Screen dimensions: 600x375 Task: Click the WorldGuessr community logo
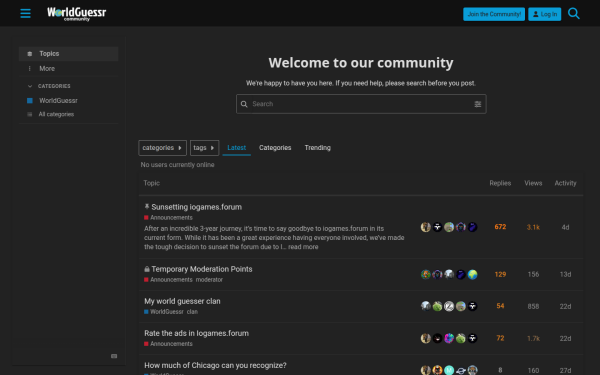(x=77, y=14)
